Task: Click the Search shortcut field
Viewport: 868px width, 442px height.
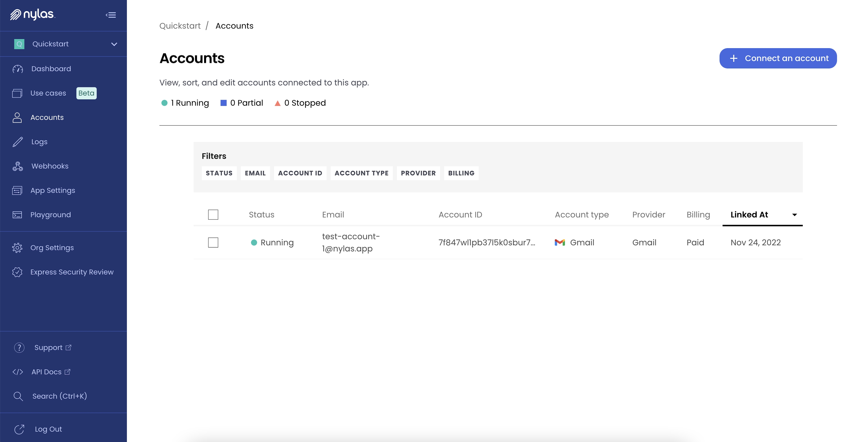Action: tap(59, 396)
